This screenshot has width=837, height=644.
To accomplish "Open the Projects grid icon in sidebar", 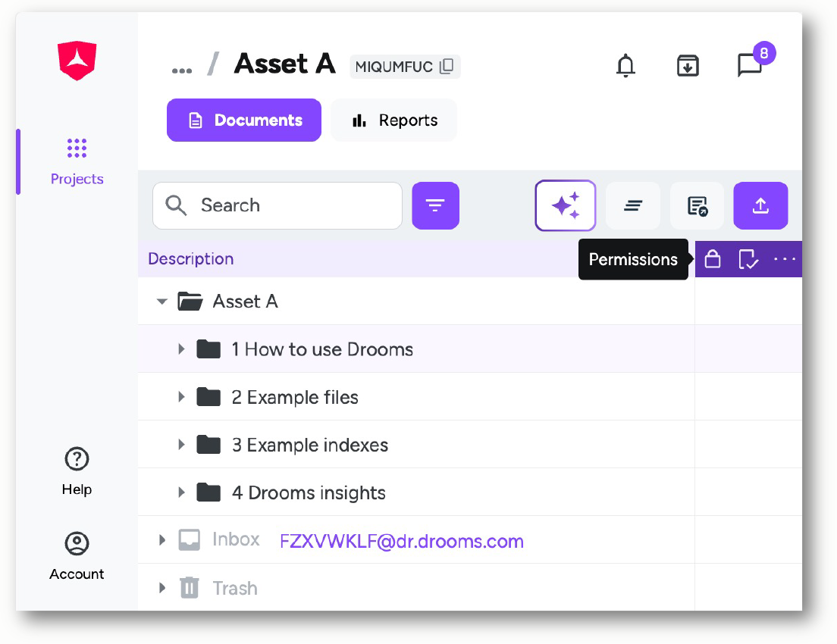I will (77, 148).
